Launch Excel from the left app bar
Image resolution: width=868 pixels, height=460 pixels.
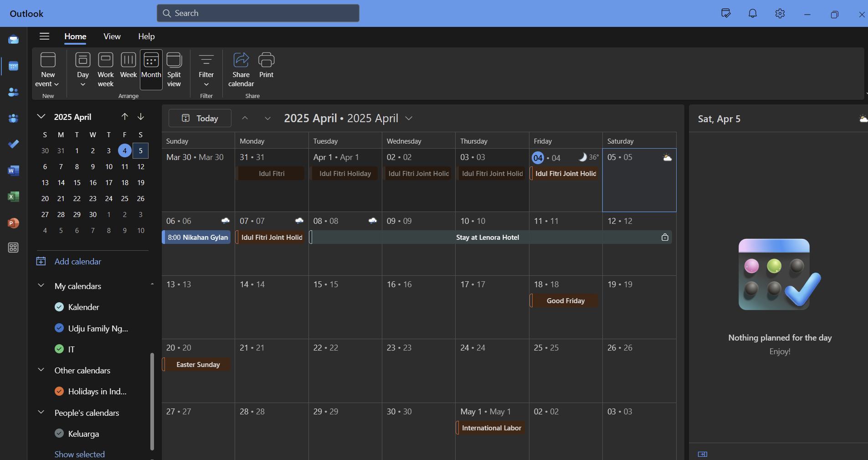pos(13,196)
